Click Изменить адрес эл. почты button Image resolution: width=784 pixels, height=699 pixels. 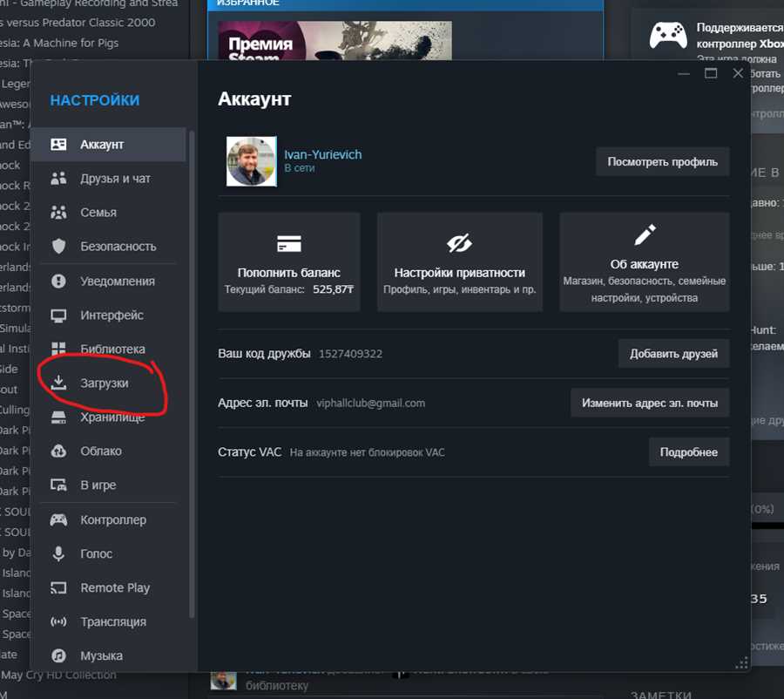(x=650, y=404)
